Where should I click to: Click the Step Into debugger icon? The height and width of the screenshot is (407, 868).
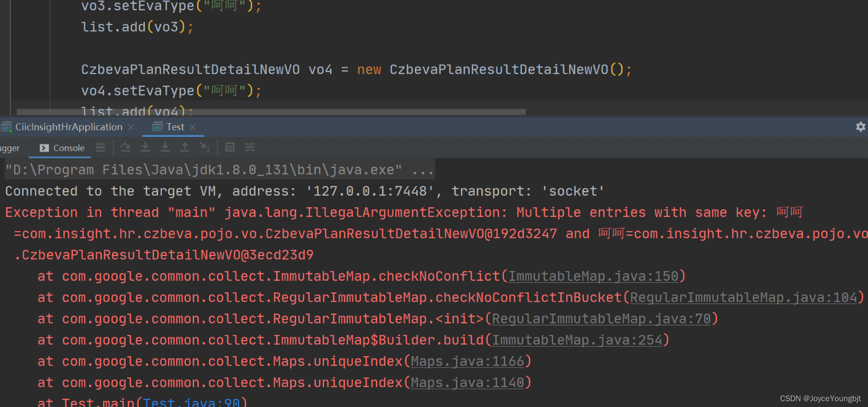[x=145, y=147]
